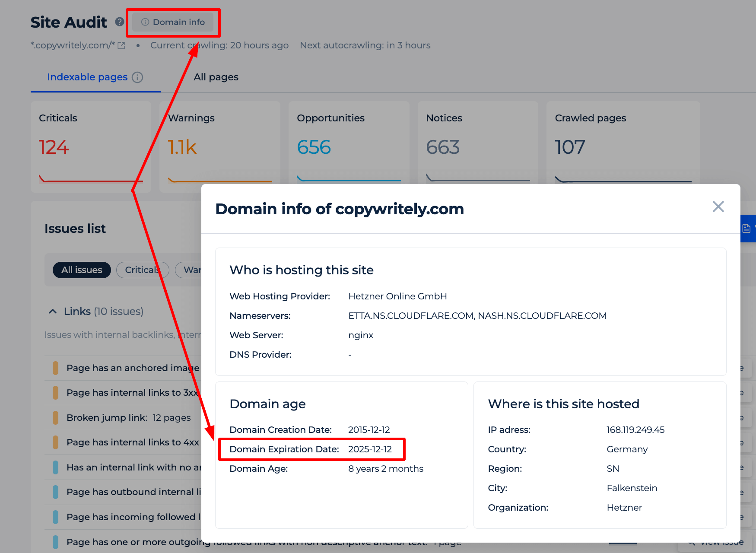Click Domain Expiration Date 2025-12-12 value
The image size is (756, 553).
370,449
